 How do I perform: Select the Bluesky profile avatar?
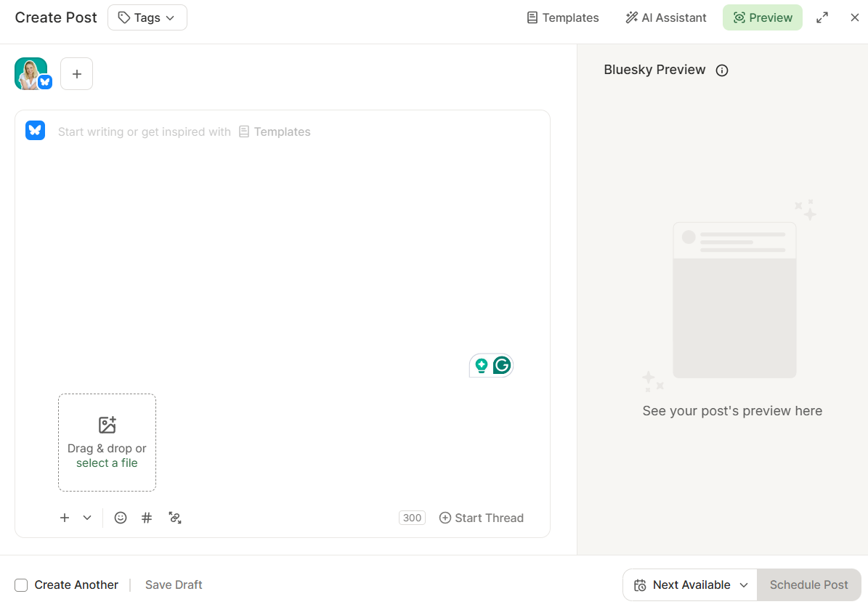click(x=33, y=73)
